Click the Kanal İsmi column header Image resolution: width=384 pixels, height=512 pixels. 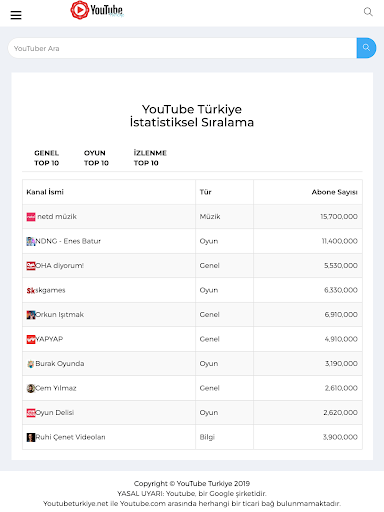[45, 192]
